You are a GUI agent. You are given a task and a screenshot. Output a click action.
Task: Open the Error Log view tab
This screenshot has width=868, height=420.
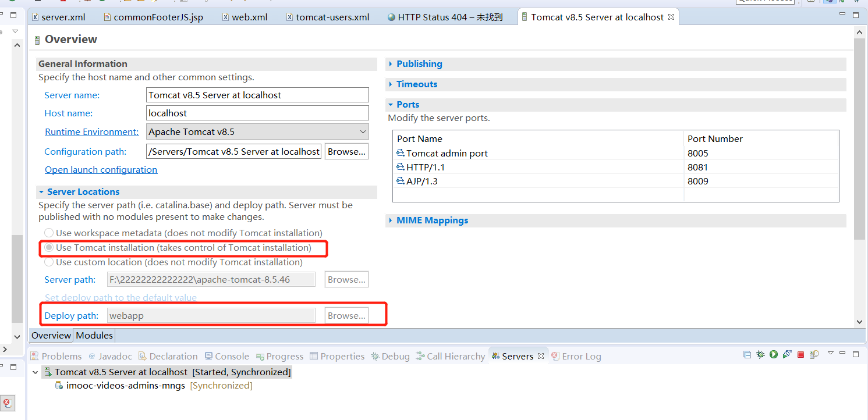[x=576, y=356]
